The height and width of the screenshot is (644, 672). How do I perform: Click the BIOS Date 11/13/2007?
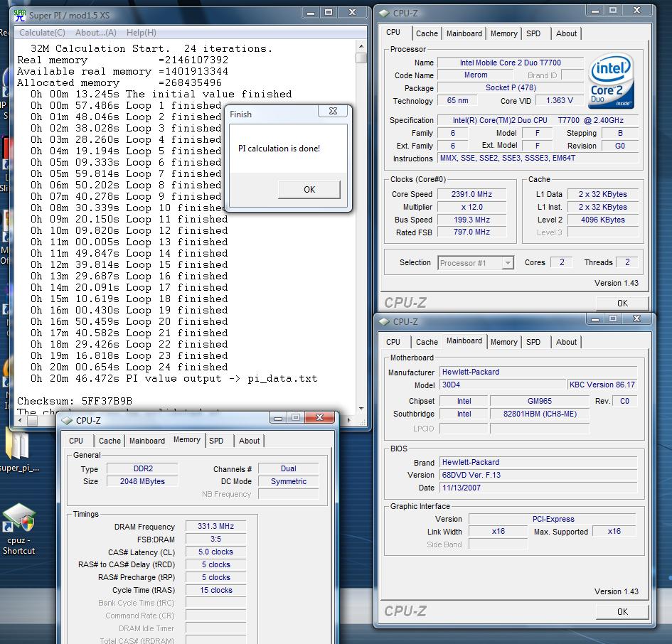[539, 488]
